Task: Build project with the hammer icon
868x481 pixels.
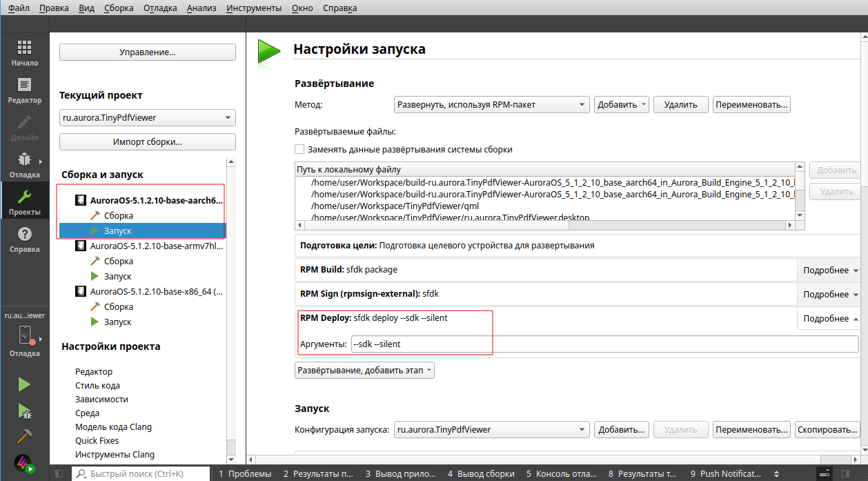Action: [x=24, y=437]
